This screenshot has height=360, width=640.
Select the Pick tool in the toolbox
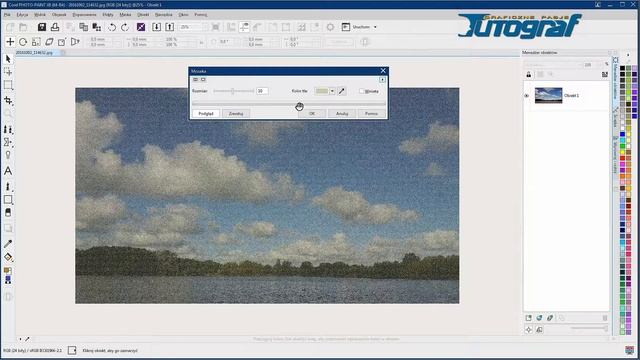(8, 60)
